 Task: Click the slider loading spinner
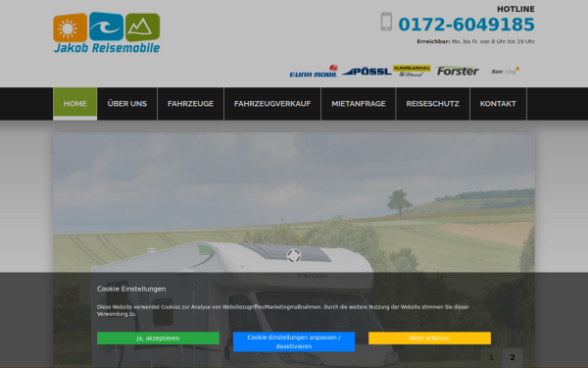pyautogui.click(x=294, y=256)
